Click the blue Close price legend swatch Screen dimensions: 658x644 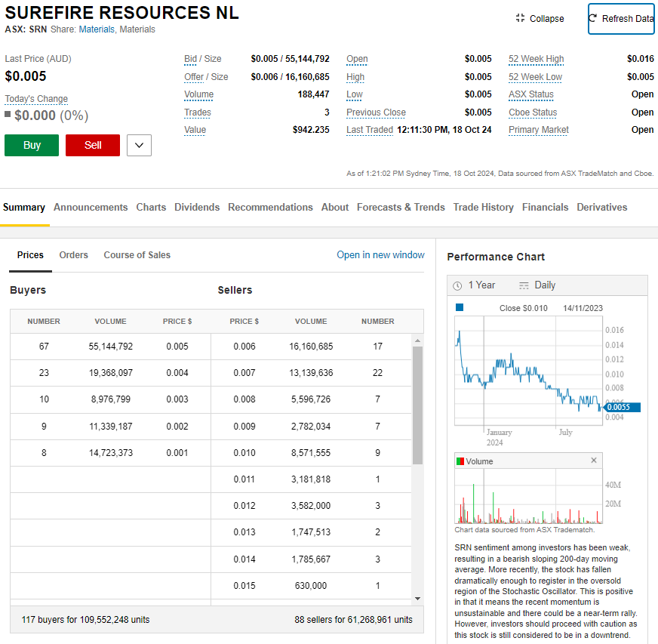click(x=460, y=307)
